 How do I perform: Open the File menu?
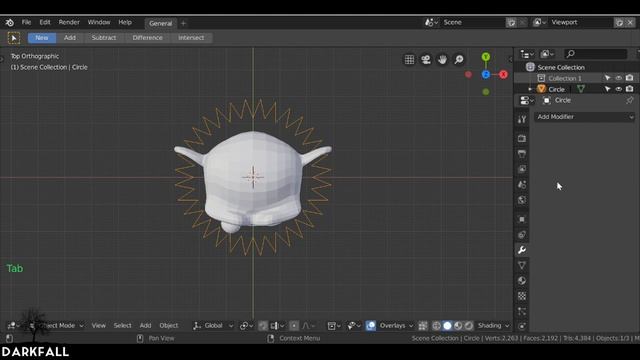tap(26, 22)
